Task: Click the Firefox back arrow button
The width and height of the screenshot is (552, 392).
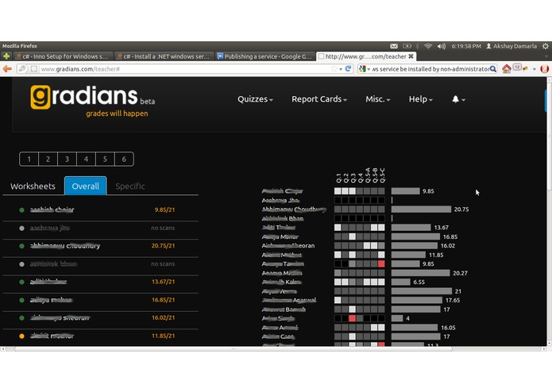Action: pos(7,69)
